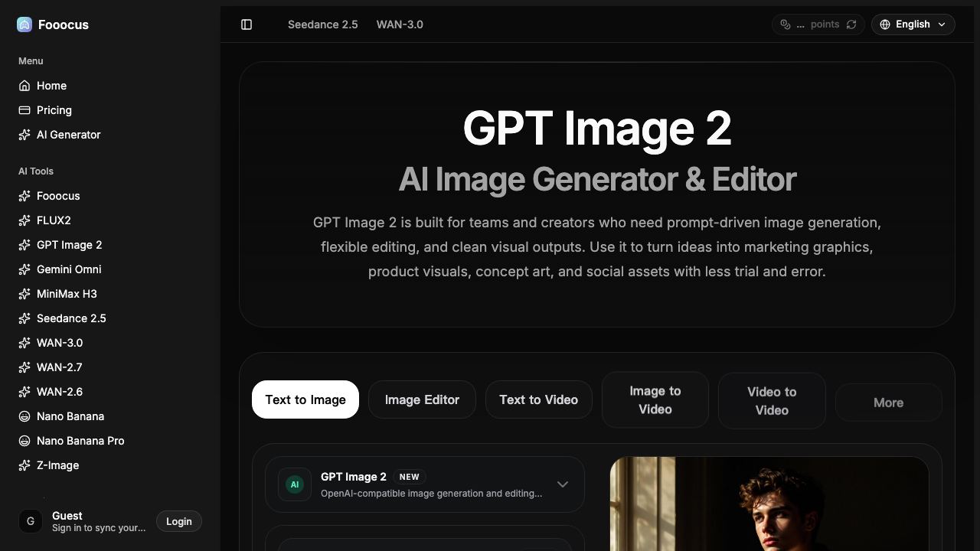The height and width of the screenshot is (551, 980).
Task: Click the sparkle icon beside Z-Image
Action: click(x=24, y=465)
